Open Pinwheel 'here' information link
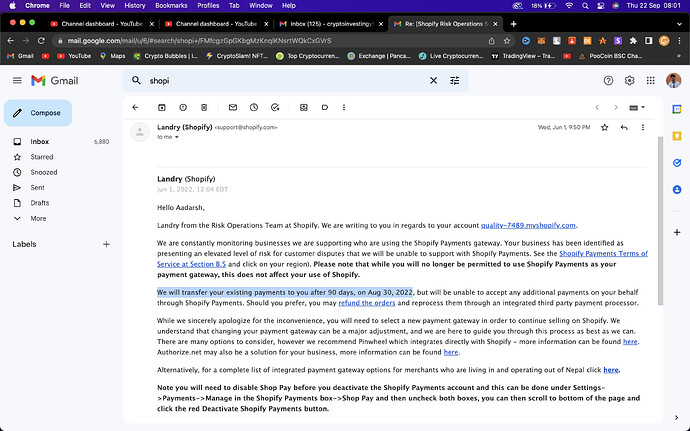The height and width of the screenshot is (431, 690). pyautogui.click(x=630, y=342)
